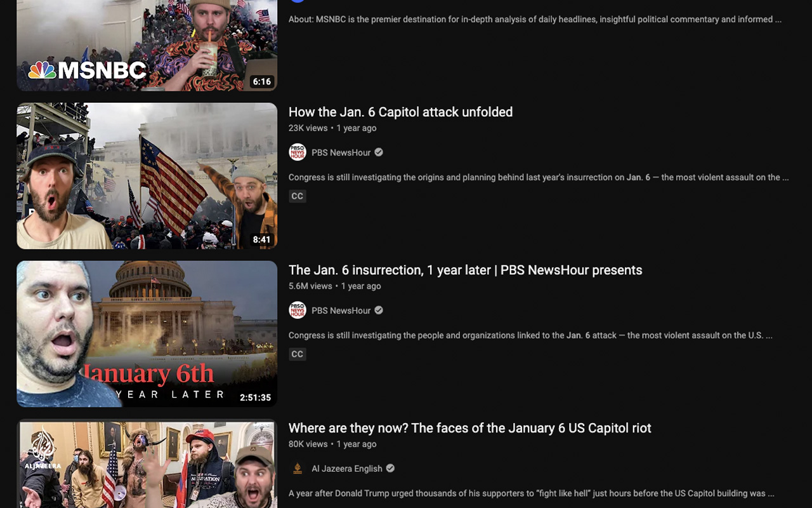Click the MSNBC "About" description text
Screen dimensions: 812x508
pos(535,19)
